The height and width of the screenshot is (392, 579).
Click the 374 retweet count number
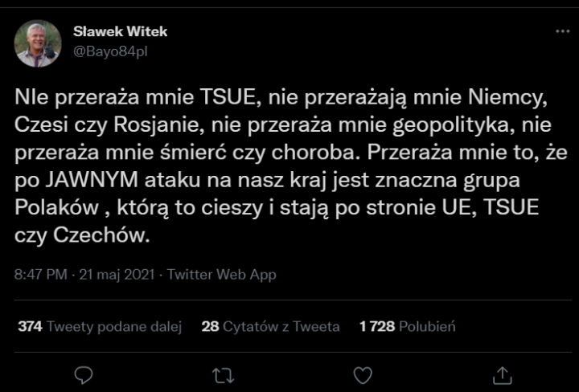30,327
